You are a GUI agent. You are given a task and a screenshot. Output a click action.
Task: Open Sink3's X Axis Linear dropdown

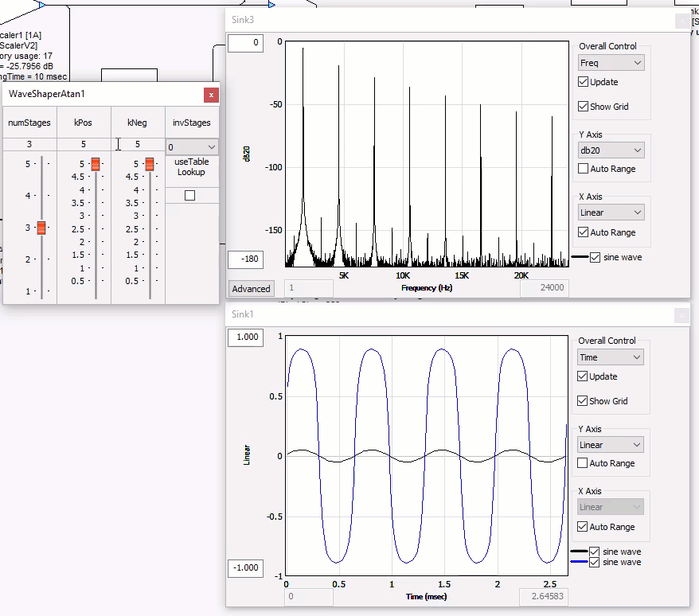point(611,212)
